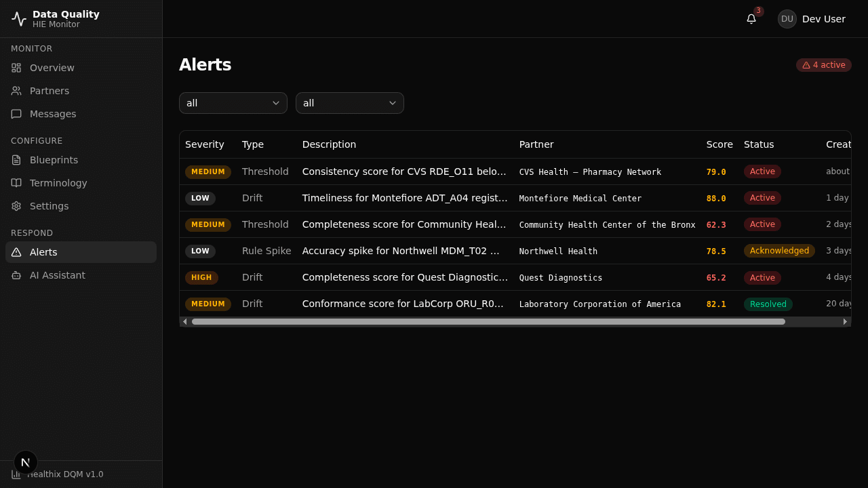This screenshot has height=488, width=868.
Task: Click the Data Quality heartbeat logo
Action: [18, 18]
